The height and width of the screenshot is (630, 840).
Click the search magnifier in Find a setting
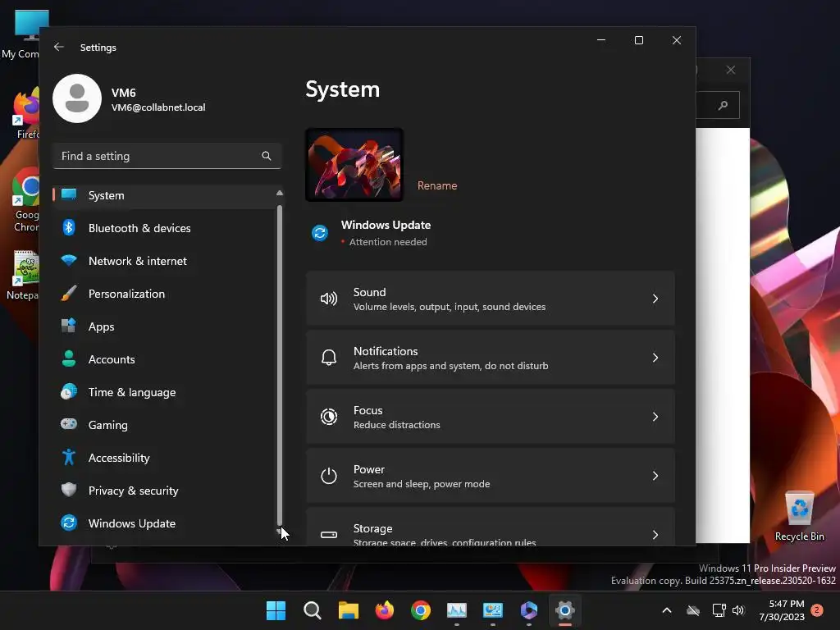(267, 156)
